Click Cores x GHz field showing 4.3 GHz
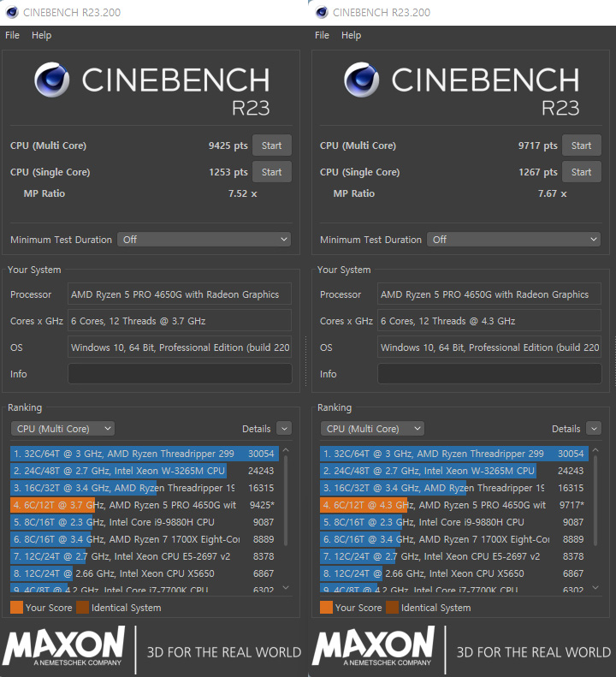This screenshot has height=677, width=616. pyautogui.click(x=489, y=321)
